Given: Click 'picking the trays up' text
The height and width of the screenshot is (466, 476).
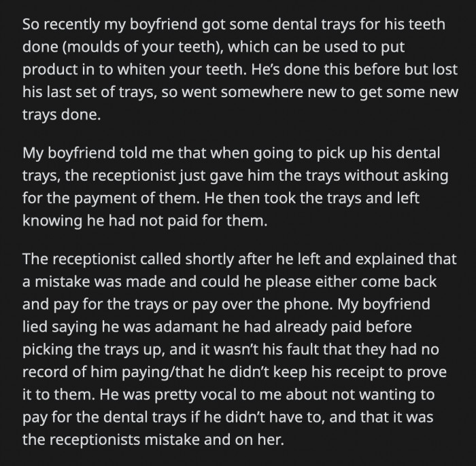Looking at the screenshot, I should coord(93,349).
